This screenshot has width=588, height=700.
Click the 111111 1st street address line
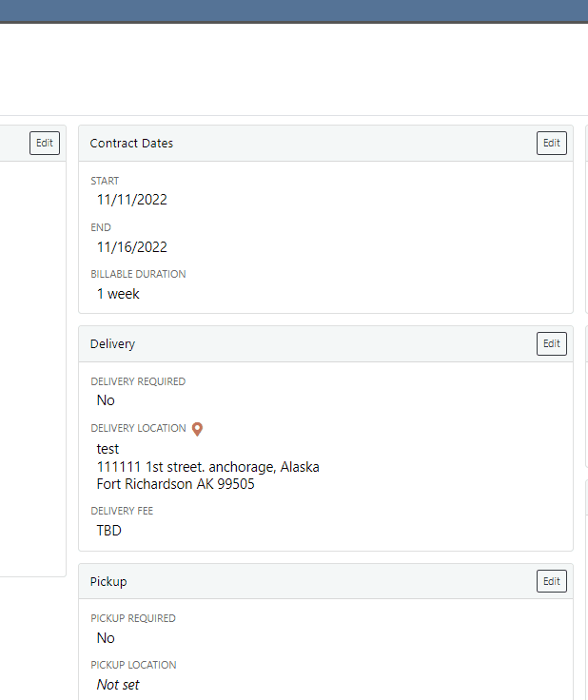(207, 467)
